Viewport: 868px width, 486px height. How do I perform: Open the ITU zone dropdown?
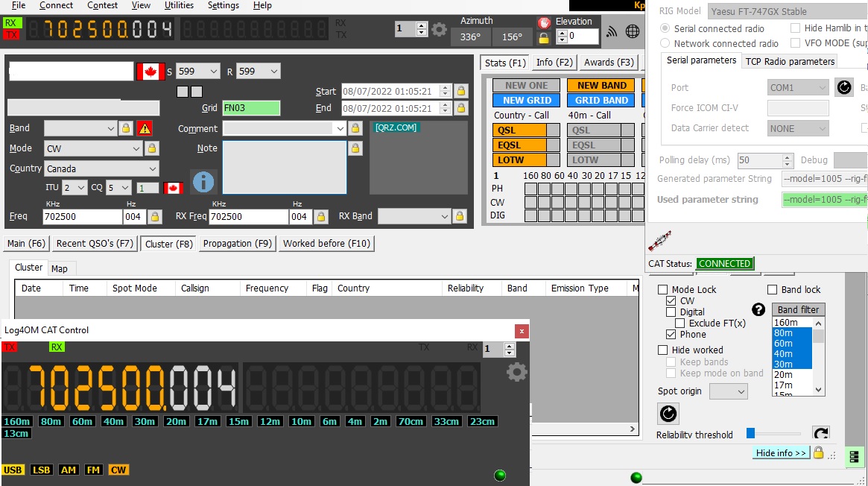(x=75, y=188)
